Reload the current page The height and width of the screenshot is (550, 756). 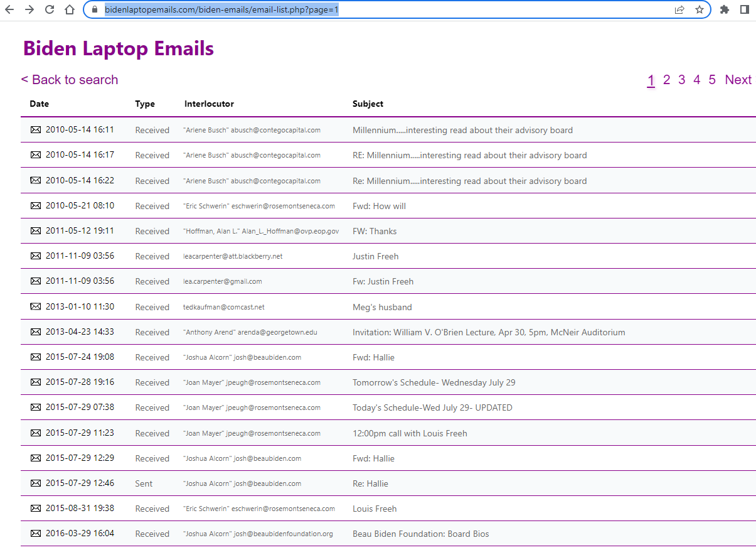click(50, 9)
